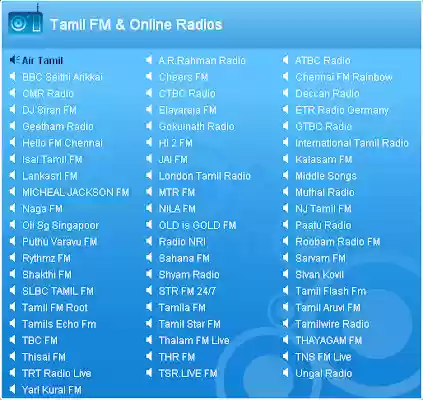
Task: Open Shyam Radio link
Action: pos(189,275)
